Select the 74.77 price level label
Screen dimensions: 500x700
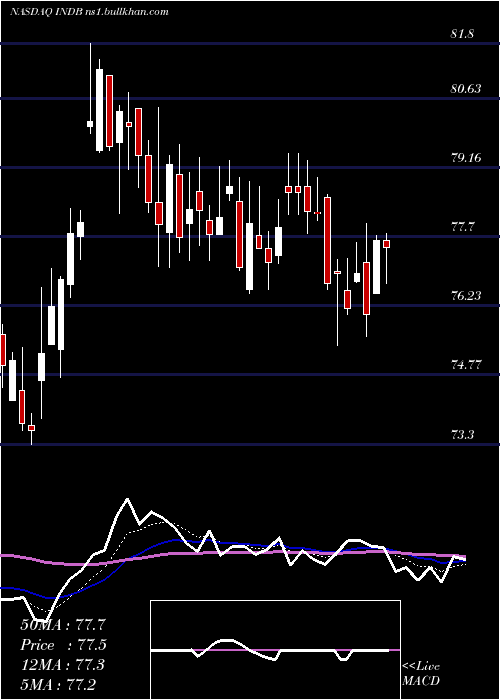[466, 365]
